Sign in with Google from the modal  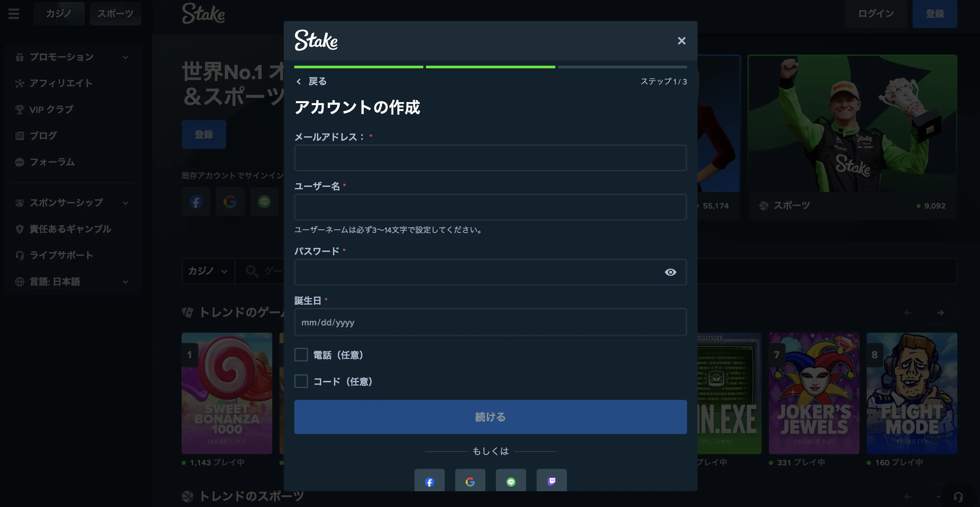470,481
